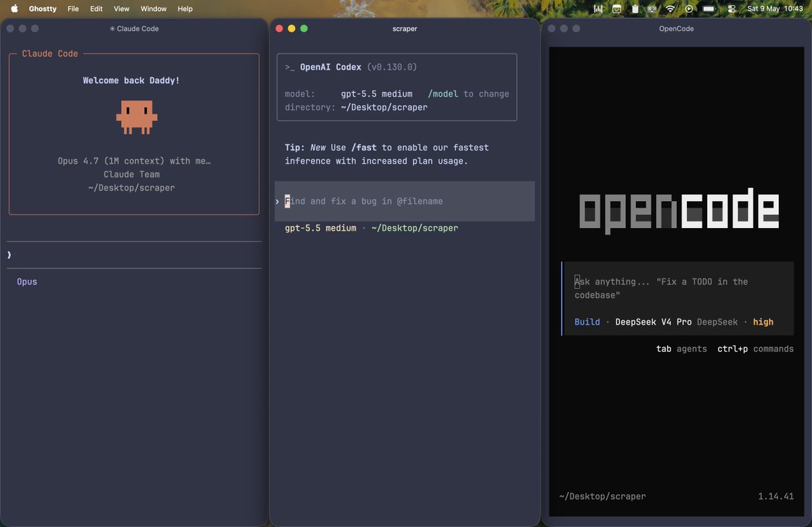Open the battery status menu

708,9
